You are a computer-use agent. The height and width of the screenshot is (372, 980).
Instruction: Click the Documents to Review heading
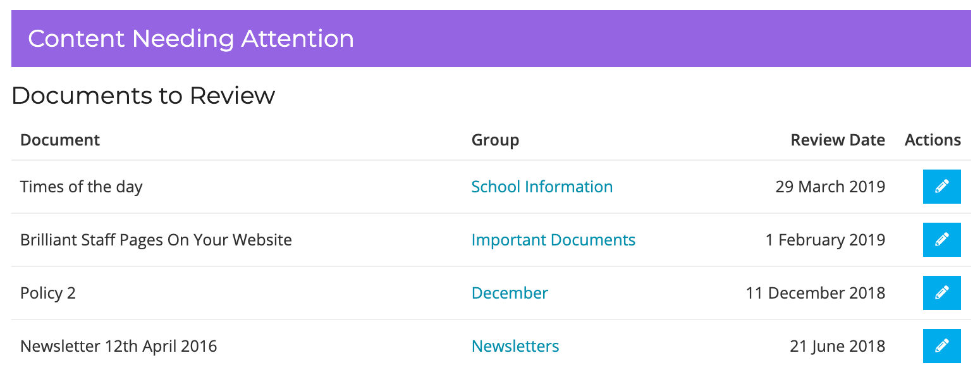point(144,96)
